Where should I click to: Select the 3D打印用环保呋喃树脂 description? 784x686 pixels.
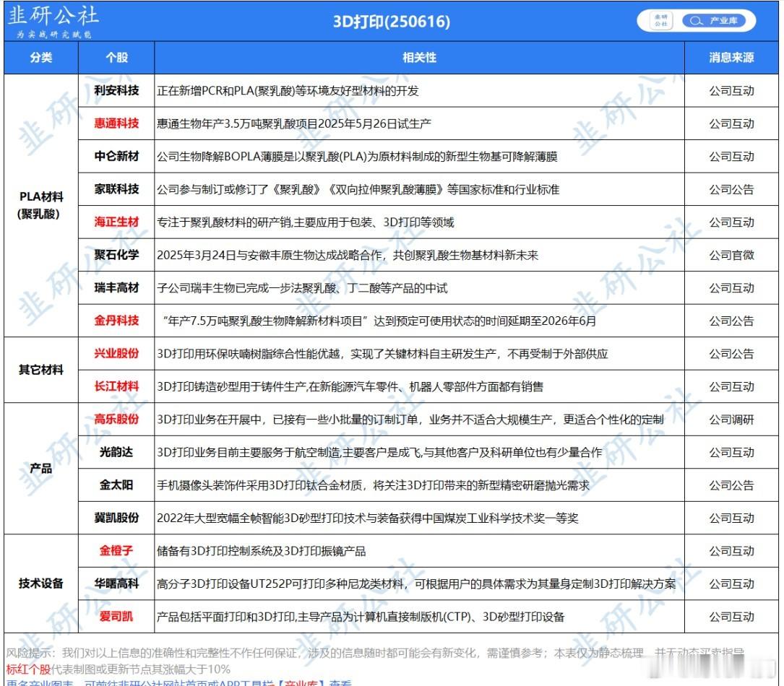pyautogui.click(x=382, y=355)
